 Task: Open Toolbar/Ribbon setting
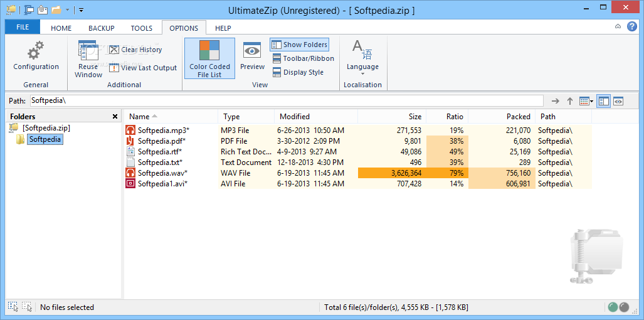303,58
